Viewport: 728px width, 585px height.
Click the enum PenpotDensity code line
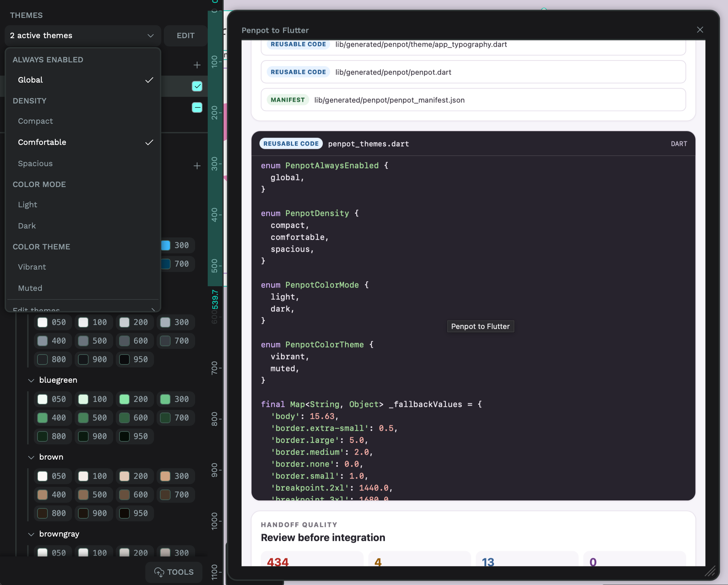click(x=310, y=213)
